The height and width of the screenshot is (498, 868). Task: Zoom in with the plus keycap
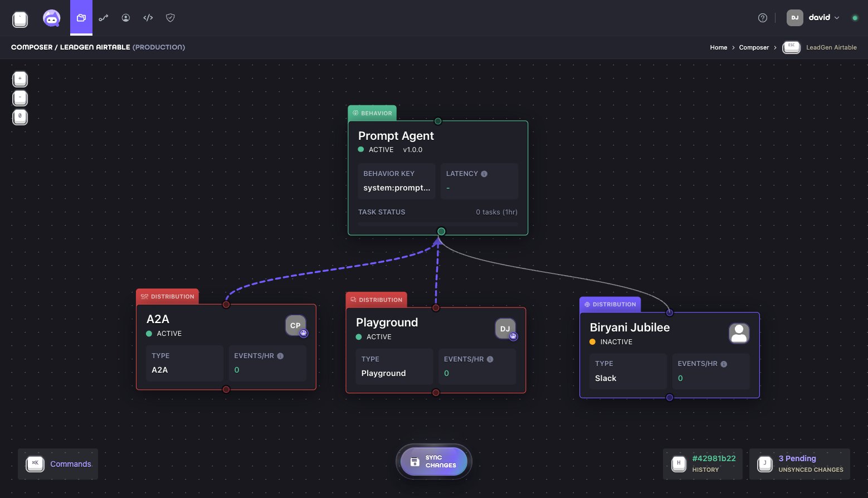pyautogui.click(x=20, y=79)
